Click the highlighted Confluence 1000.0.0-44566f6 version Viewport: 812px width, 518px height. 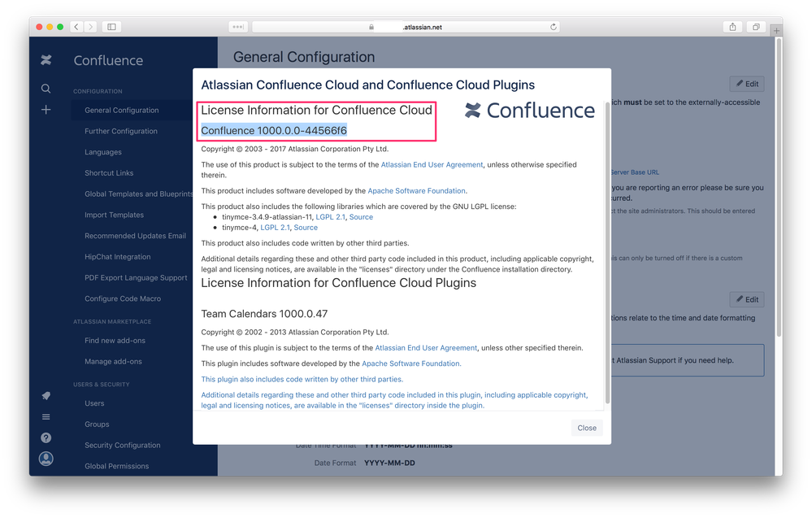274,131
